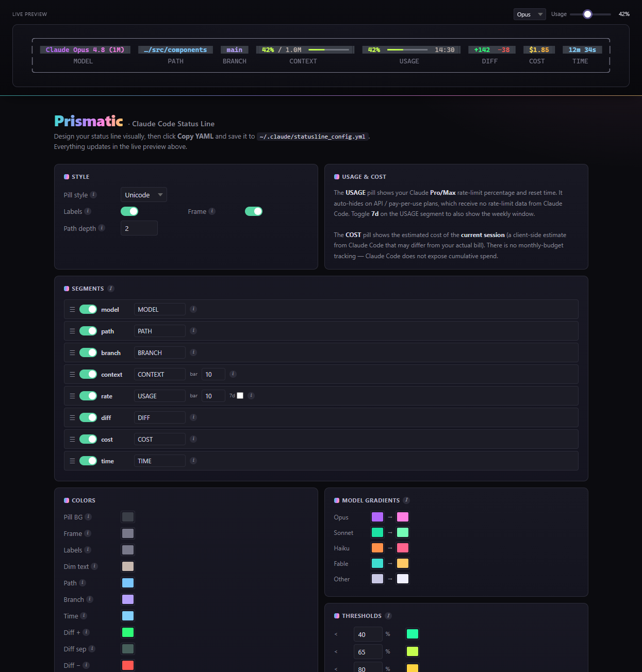Disable the cost segment toggle
The height and width of the screenshot is (672, 642).
(88, 439)
